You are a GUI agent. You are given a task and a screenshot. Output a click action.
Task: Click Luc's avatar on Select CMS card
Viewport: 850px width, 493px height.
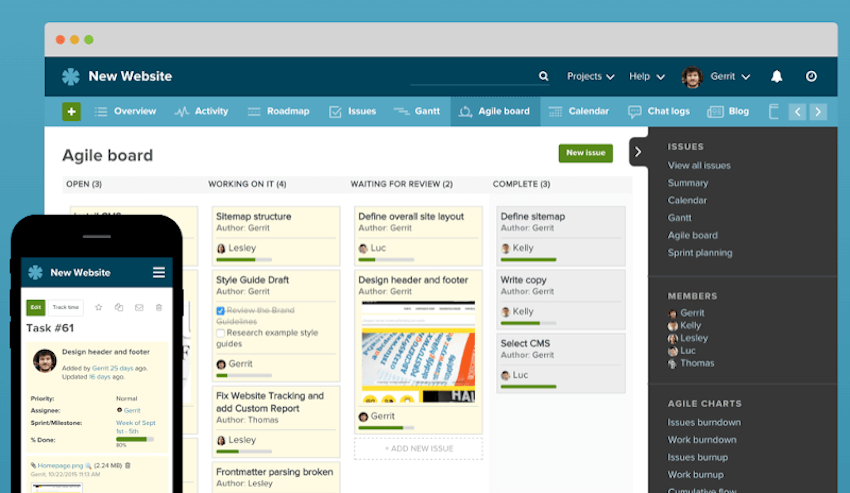(x=505, y=375)
